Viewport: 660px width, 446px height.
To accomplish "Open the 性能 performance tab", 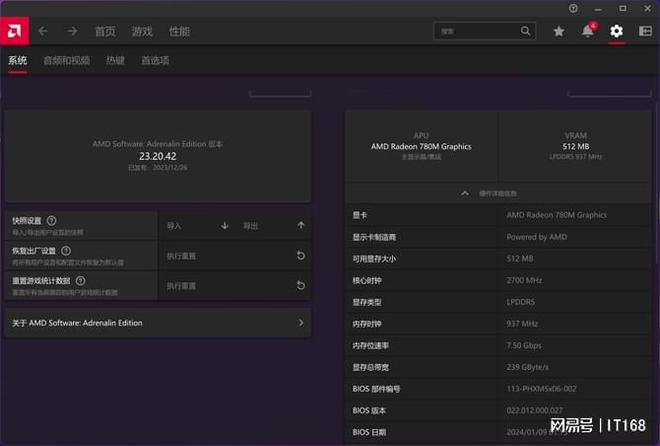I will pyautogui.click(x=179, y=31).
